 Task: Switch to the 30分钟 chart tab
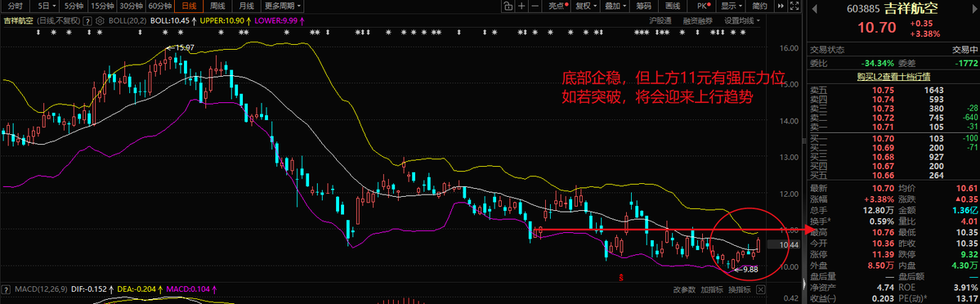(132, 6)
